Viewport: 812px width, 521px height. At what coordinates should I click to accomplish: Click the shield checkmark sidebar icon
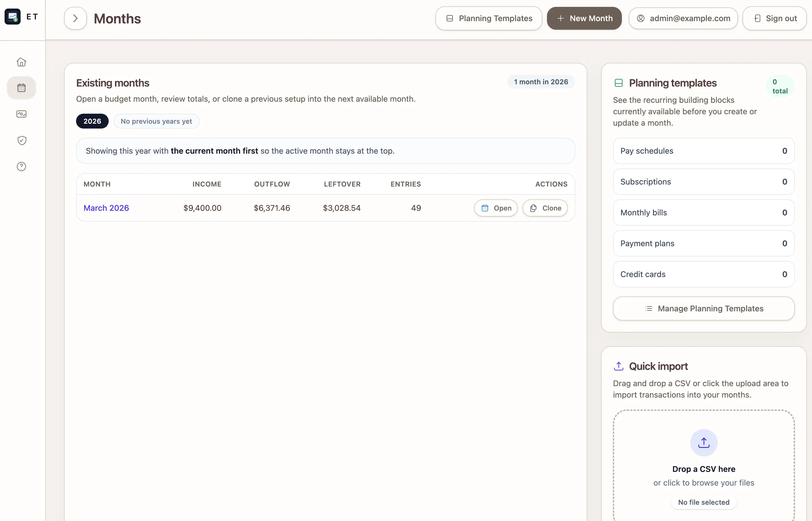[21, 140]
